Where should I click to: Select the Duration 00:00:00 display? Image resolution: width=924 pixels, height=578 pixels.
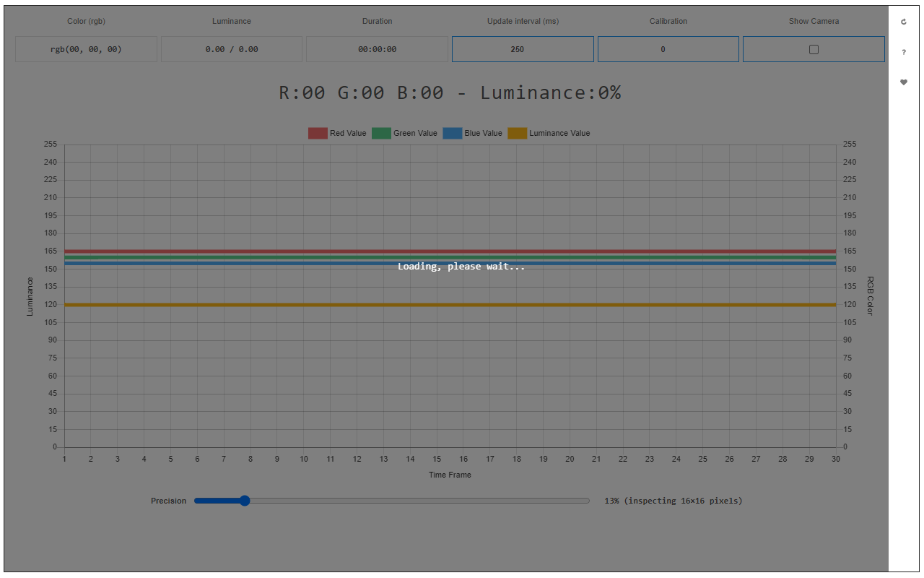coord(377,49)
